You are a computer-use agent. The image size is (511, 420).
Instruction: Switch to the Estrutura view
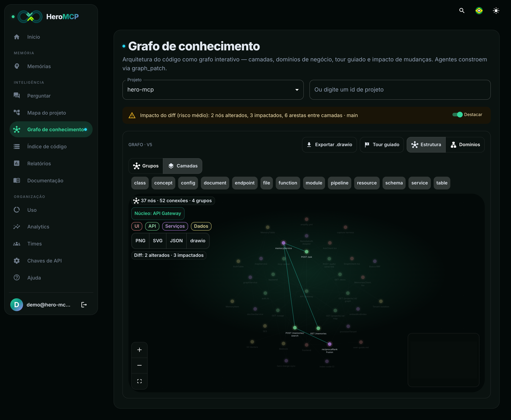coord(426,145)
